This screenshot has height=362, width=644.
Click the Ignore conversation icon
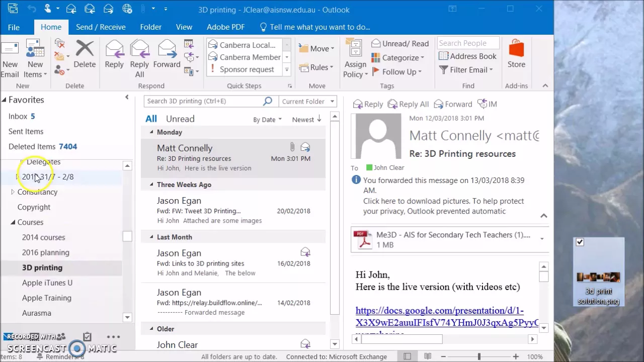[60, 44]
